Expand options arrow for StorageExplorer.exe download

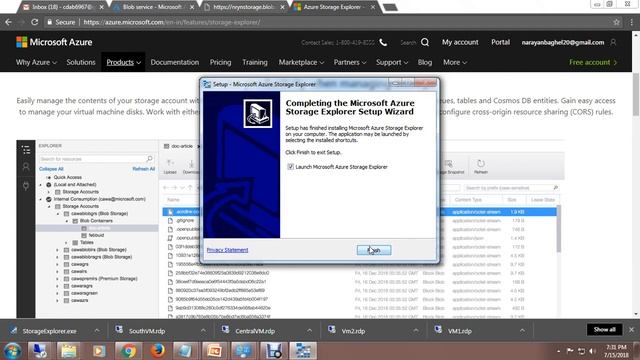point(97,331)
